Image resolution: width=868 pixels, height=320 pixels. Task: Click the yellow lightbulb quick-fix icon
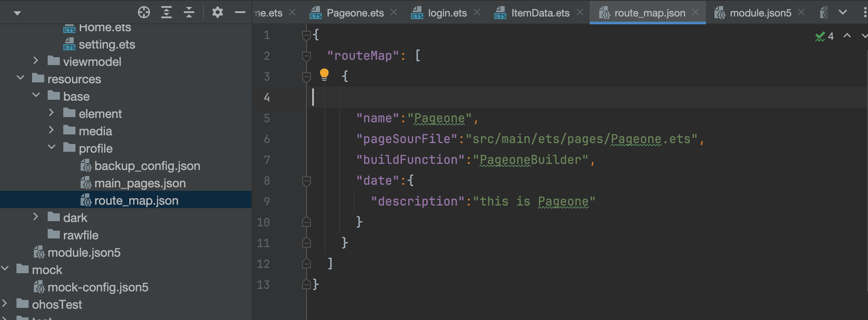324,75
